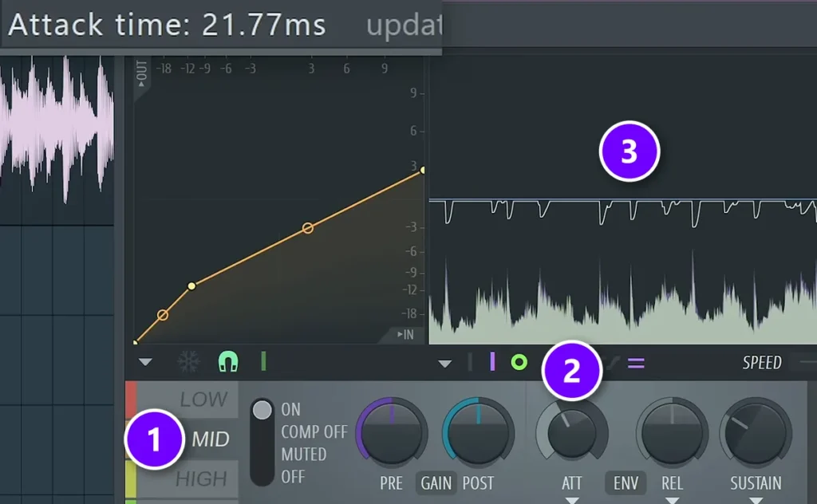Click the band state switch handle
This screenshot has width=817, height=504.
(x=262, y=410)
